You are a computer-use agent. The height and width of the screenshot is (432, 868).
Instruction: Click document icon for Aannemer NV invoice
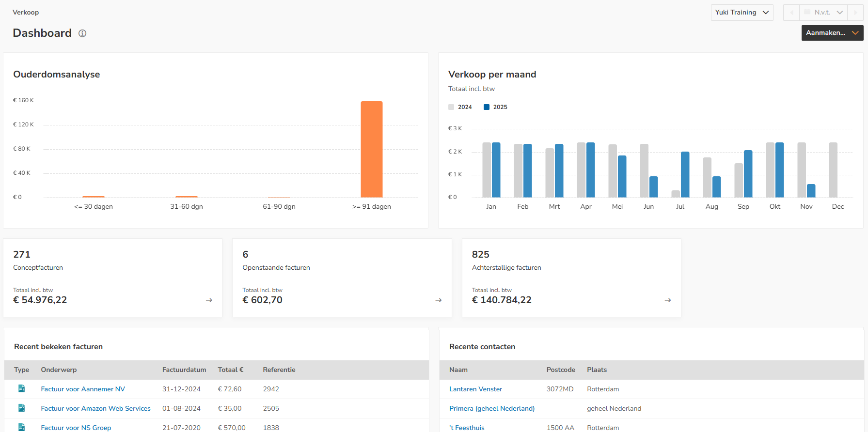[21, 389]
